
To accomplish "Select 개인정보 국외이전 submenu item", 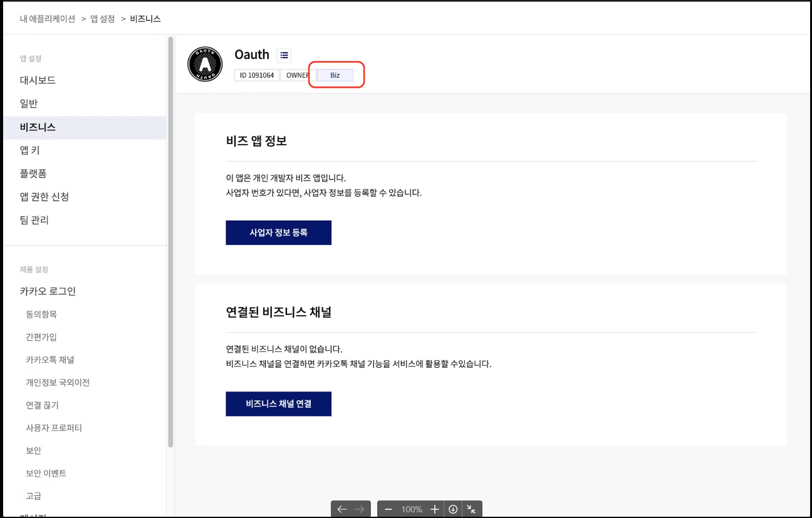I will pyautogui.click(x=58, y=383).
